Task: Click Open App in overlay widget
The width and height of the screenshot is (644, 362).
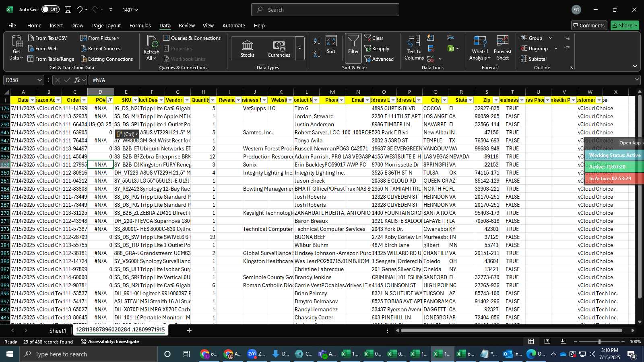Action: coord(630,143)
